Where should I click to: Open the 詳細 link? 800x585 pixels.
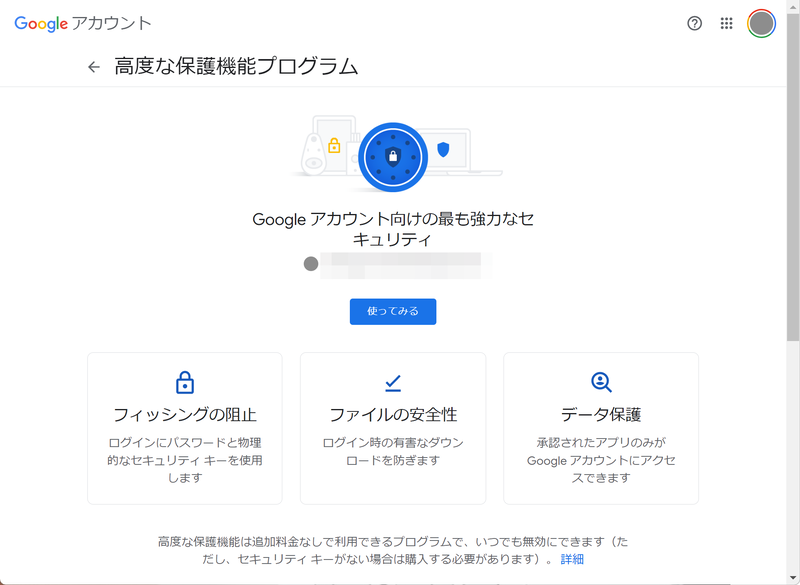point(572,559)
